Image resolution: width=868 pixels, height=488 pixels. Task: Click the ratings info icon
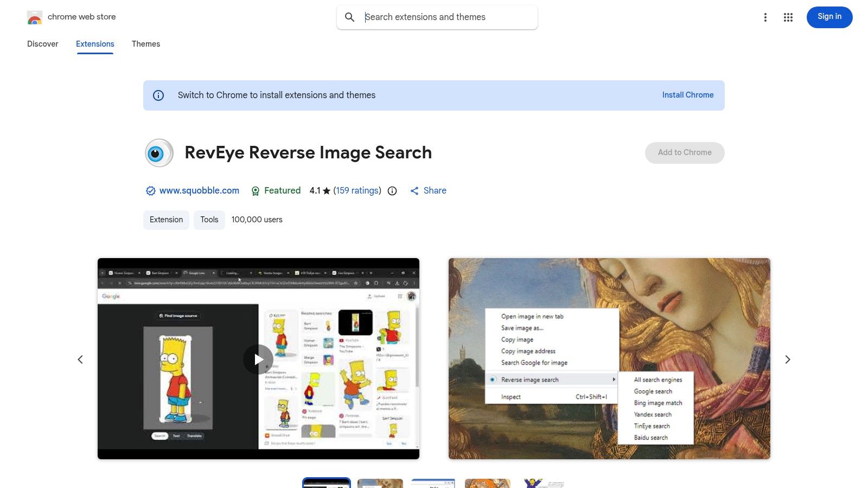(392, 191)
